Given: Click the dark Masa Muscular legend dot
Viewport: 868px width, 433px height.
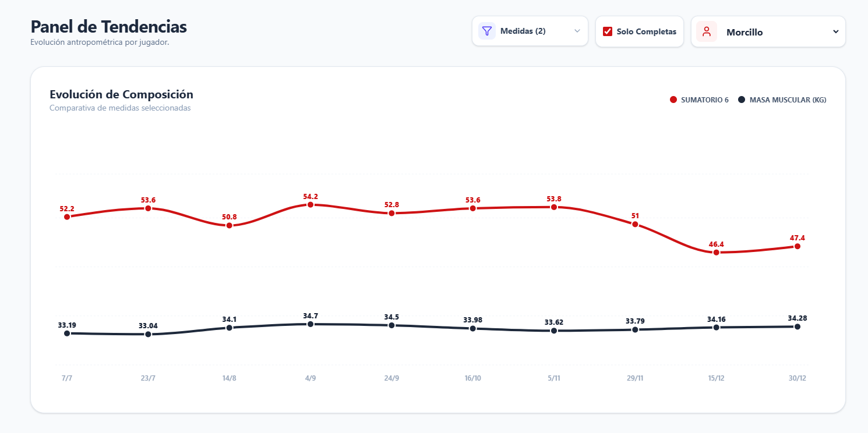Looking at the screenshot, I should point(742,100).
